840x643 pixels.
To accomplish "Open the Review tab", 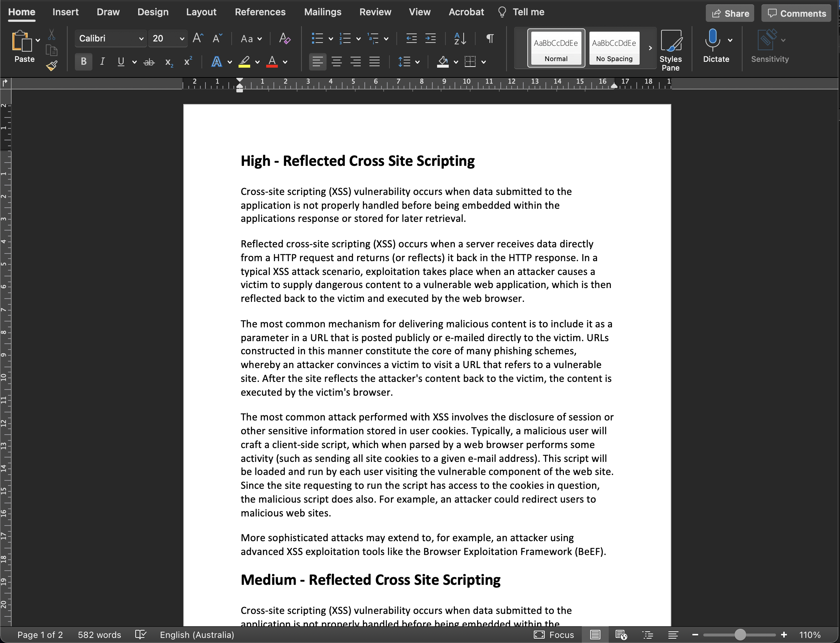I will point(375,12).
